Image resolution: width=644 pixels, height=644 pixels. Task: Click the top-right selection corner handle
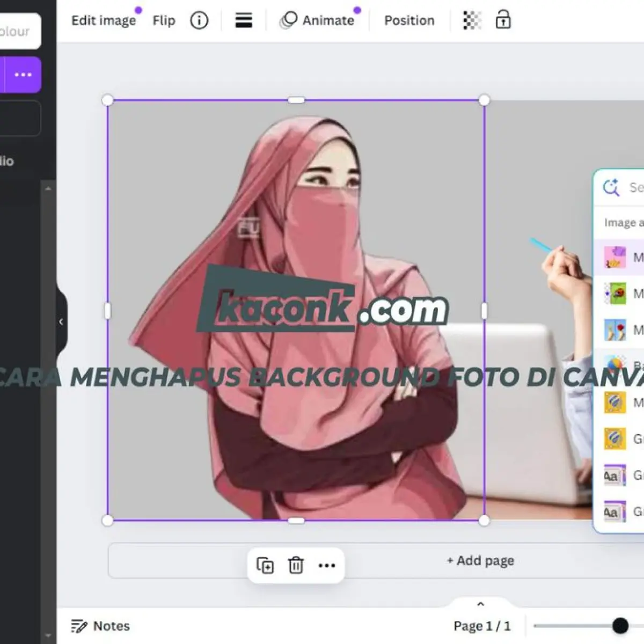pos(484,100)
